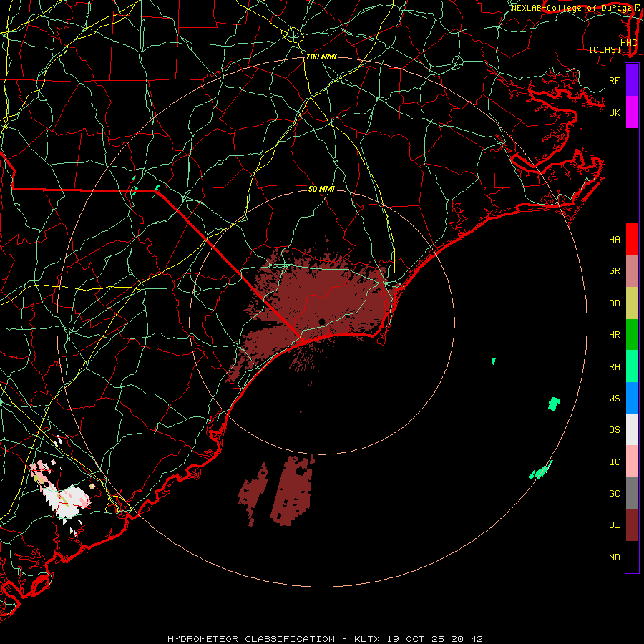
Task: Click the "50 NMI" range ring label
Action: [x=321, y=189]
